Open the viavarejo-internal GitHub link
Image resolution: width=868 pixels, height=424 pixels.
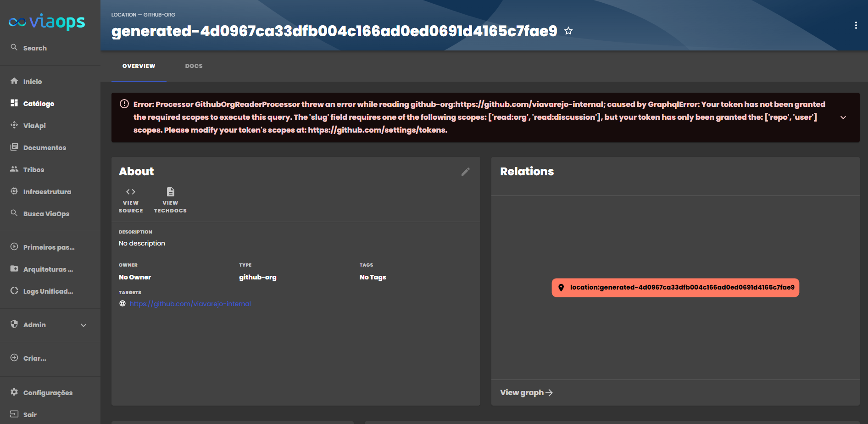pos(190,303)
